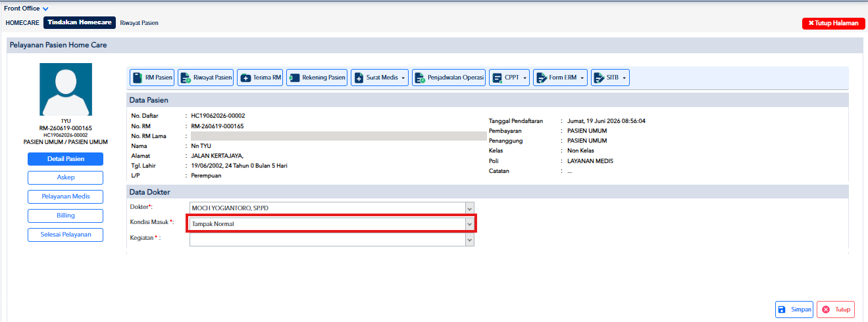Click the Rekening Pasien icon

(294, 78)
